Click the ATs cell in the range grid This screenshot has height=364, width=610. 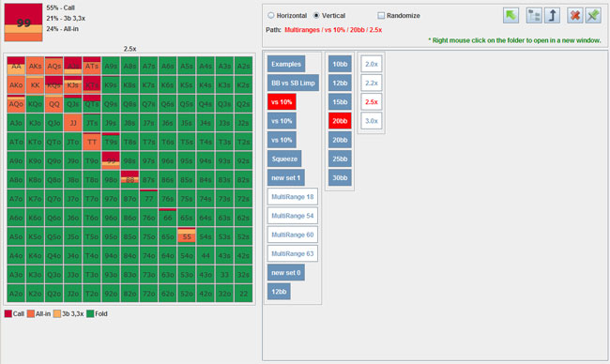[92, 66]
